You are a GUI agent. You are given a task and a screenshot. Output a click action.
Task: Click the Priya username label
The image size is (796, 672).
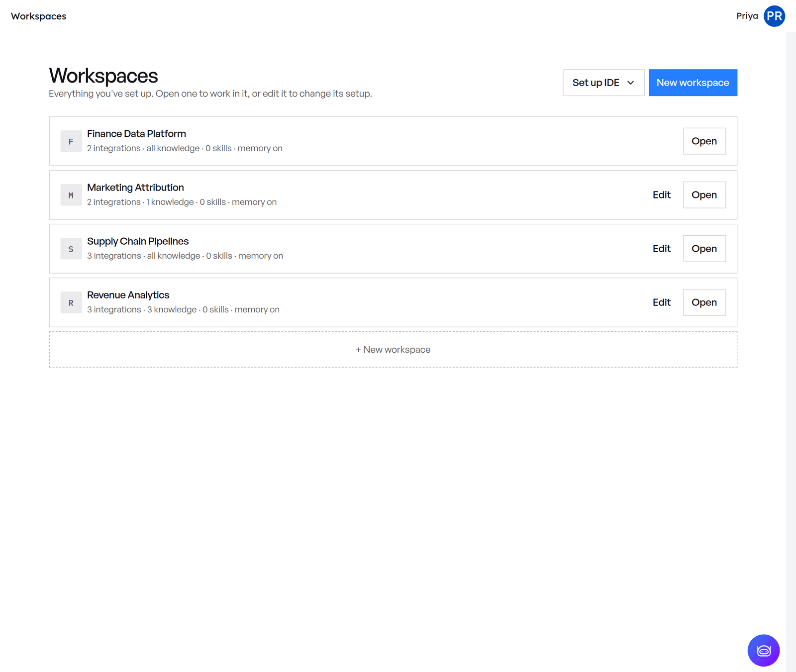747,16
